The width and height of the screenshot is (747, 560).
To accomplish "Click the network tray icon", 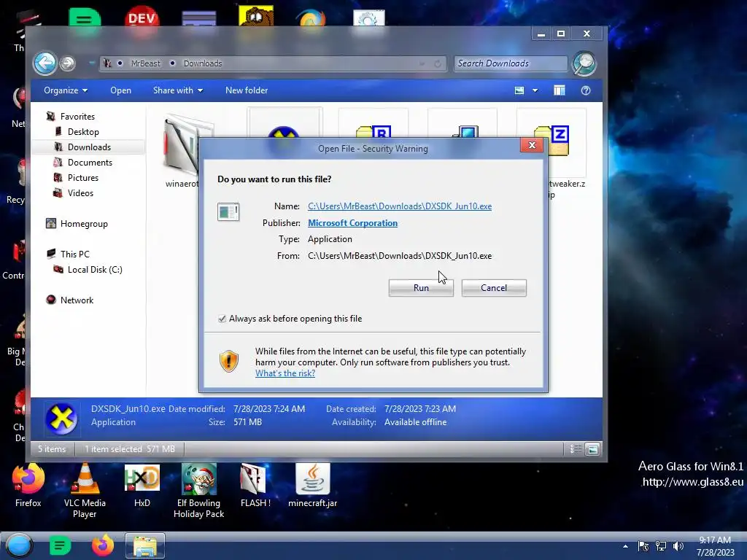I will click(x=661, y=546).
